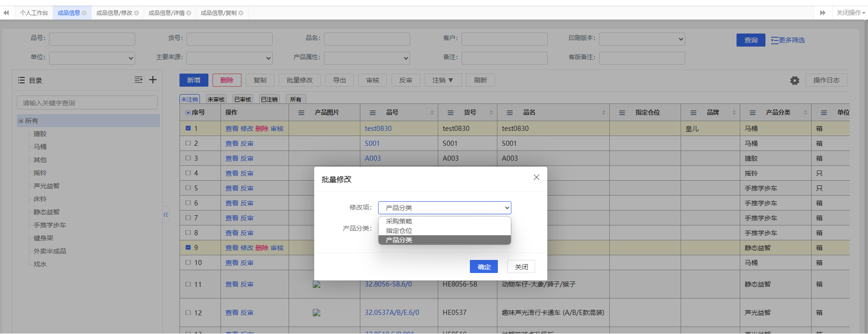The image size is (868, 334).
Task: Click the 批量修改 toolbar button
Action: pyautogui.click(x=300, y=80)
